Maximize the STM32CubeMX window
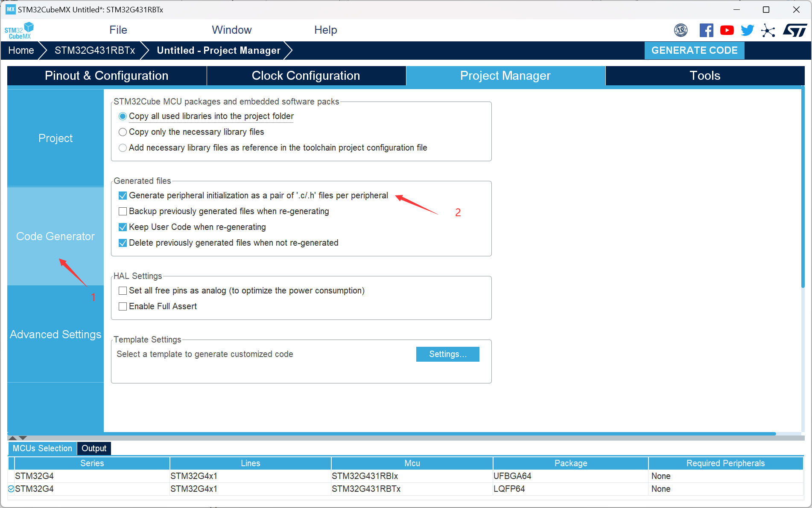Screen dimensions: 812x508 point(766,9)
